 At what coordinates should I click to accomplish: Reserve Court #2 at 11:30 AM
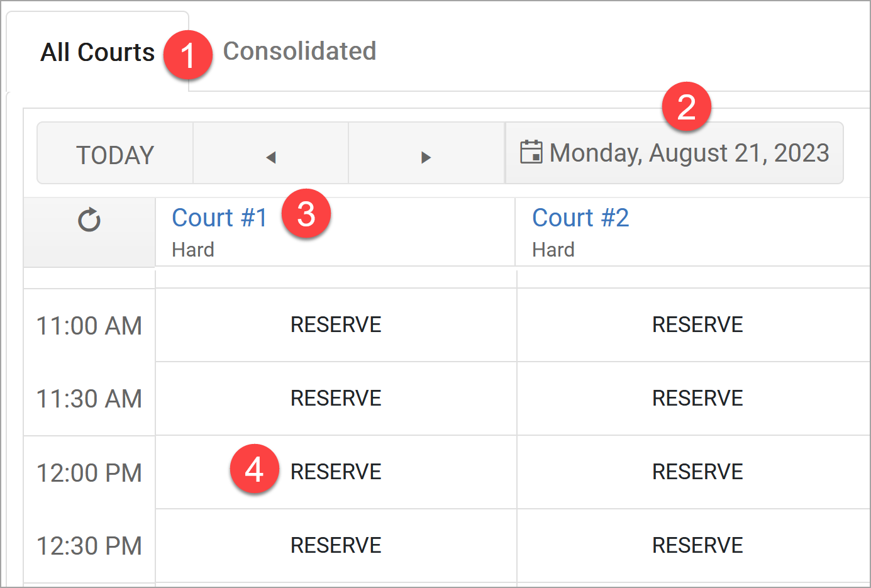point(697,398)
